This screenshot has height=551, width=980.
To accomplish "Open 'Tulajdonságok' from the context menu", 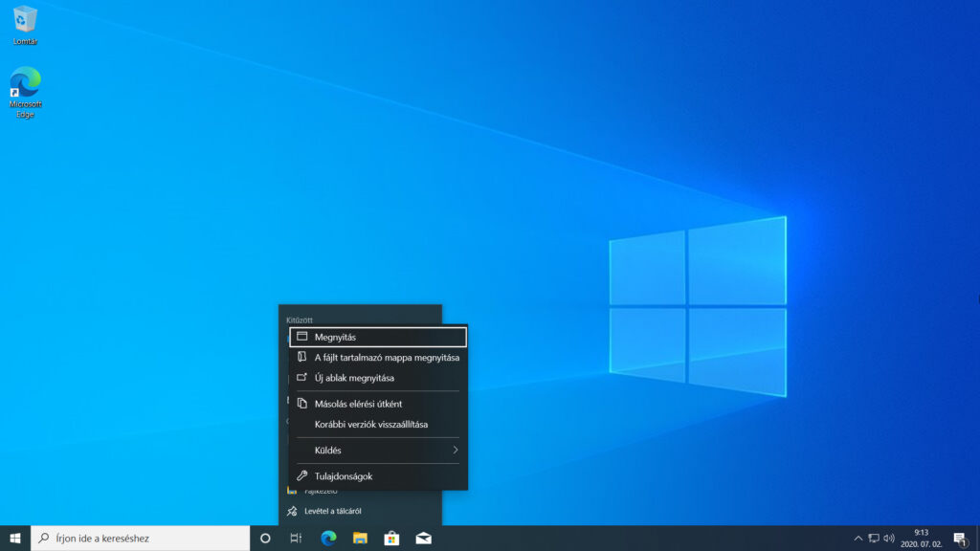I will (378, 476).
